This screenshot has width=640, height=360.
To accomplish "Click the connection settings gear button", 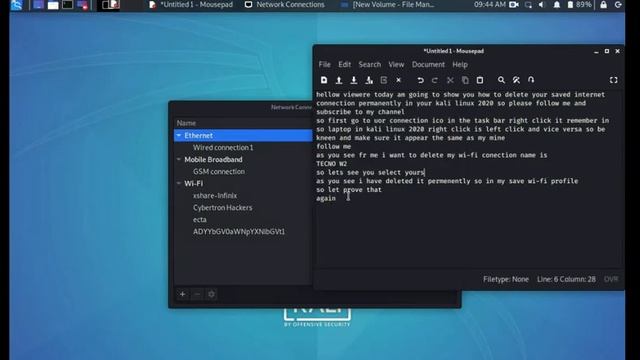I will pyautogui.click(x=211, y=294).
